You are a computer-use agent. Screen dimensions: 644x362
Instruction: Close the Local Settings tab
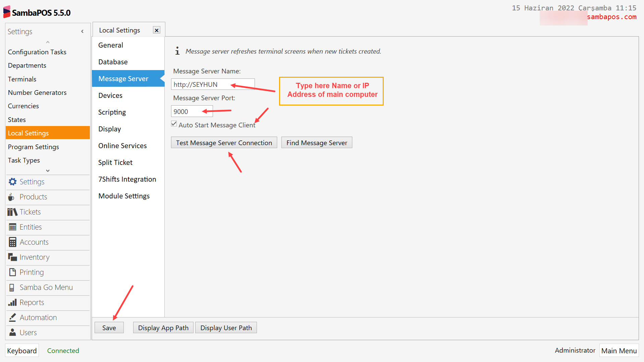(156, 30)
